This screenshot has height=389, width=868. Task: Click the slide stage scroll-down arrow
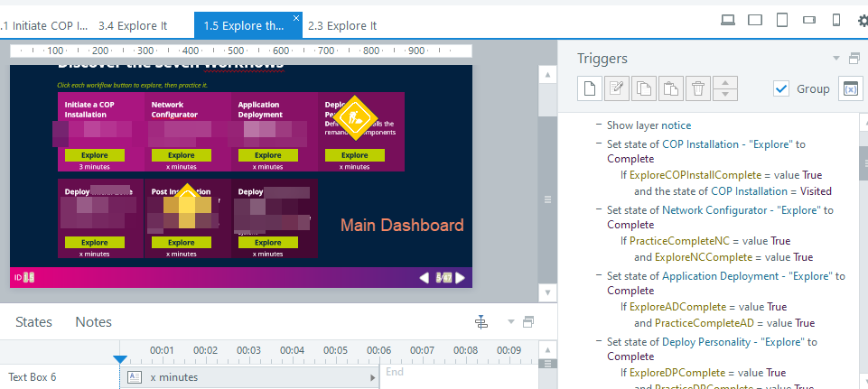547,292
